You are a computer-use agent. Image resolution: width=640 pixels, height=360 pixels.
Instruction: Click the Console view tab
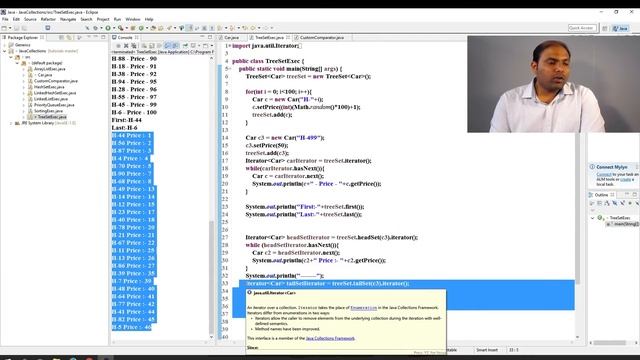pyautogui.click(x=125, y=38)
